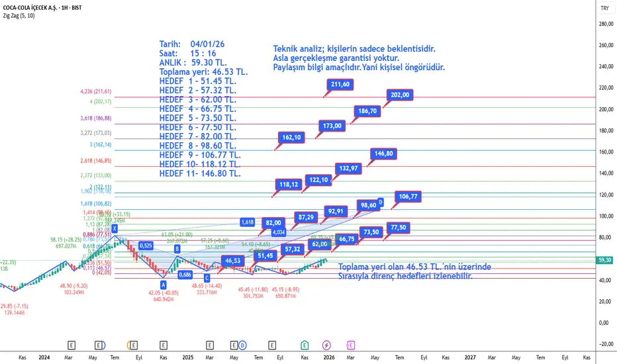Open the blue dividend D marker
The width and height of the screenshot is (617, 364).
point(242,345)
